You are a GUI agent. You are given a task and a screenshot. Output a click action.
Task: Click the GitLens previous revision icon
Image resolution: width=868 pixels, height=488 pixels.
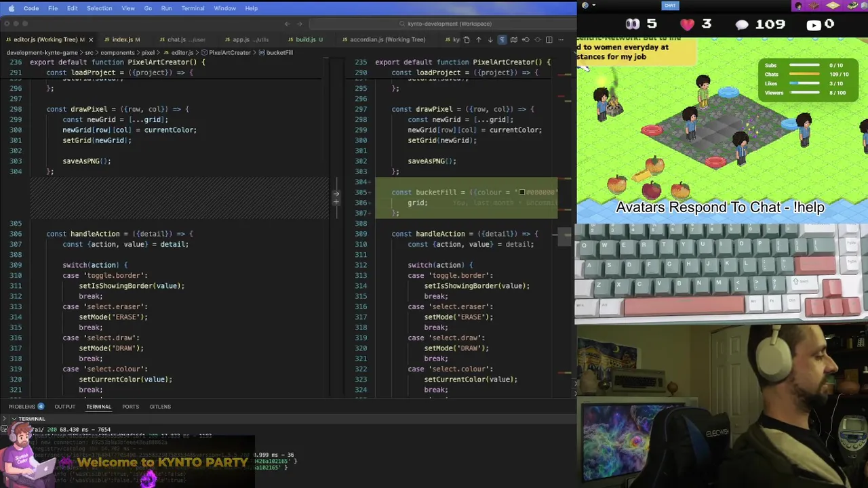coord(526,39)
